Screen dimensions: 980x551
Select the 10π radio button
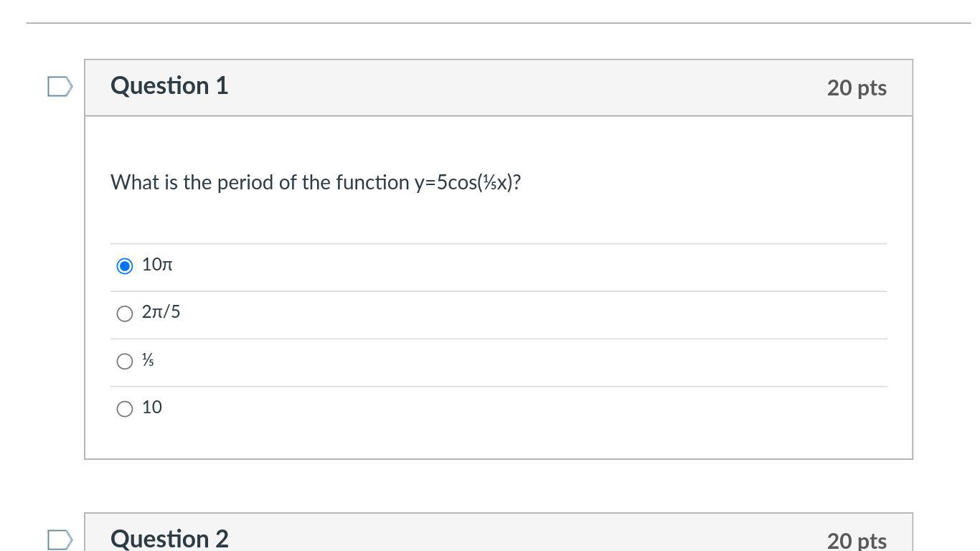(x=125, y=266)
